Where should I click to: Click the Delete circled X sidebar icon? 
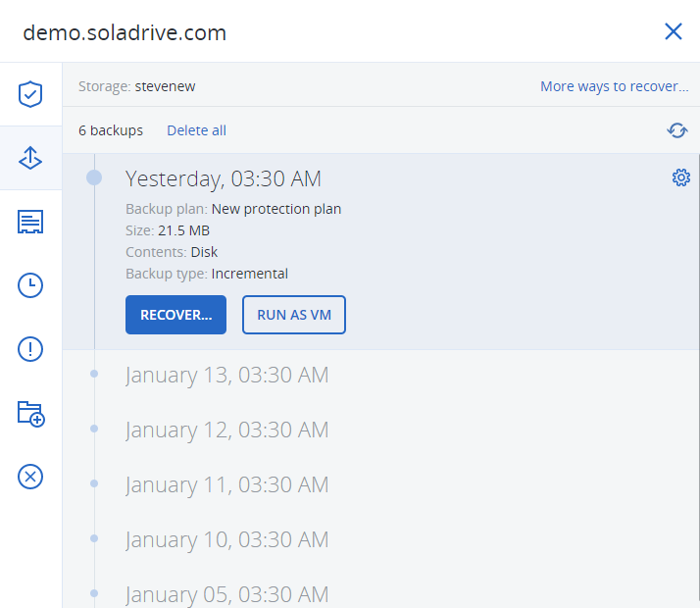(30, 477)
